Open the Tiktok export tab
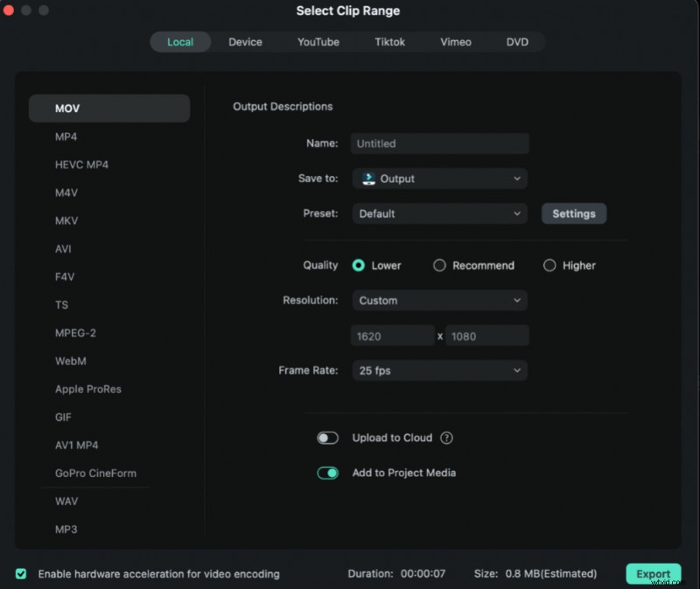Viewport: 700px width, 589px height. click(389, 41)
